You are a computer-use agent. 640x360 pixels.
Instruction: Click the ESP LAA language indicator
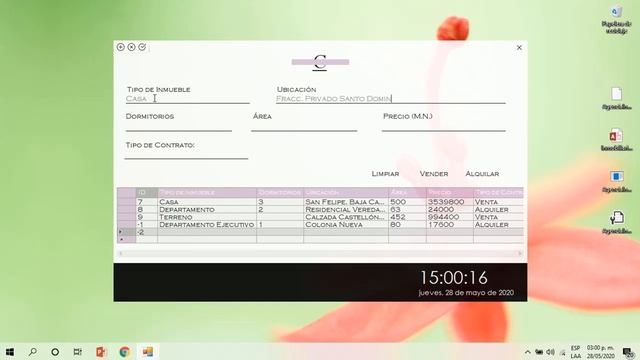[576, 352]
